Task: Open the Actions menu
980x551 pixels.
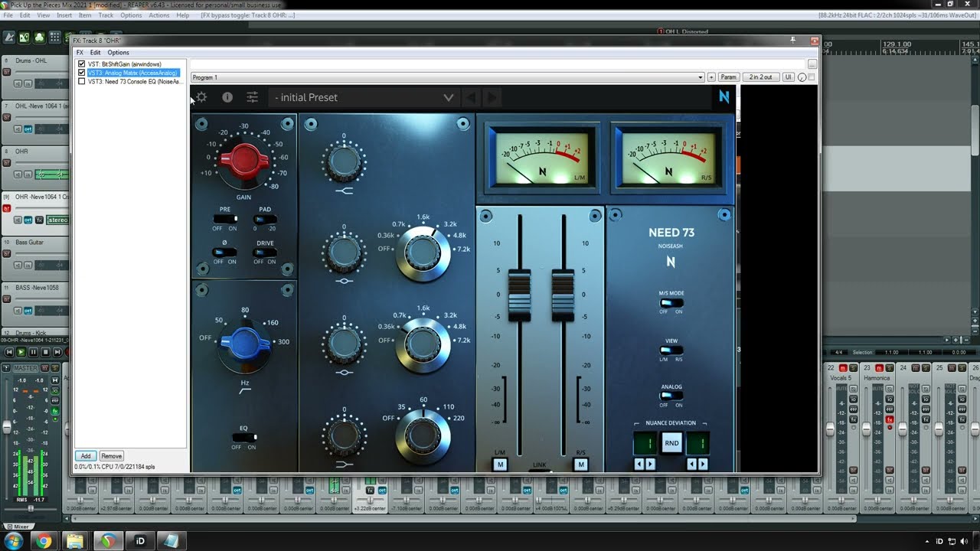Action: [x=159, y=15]
